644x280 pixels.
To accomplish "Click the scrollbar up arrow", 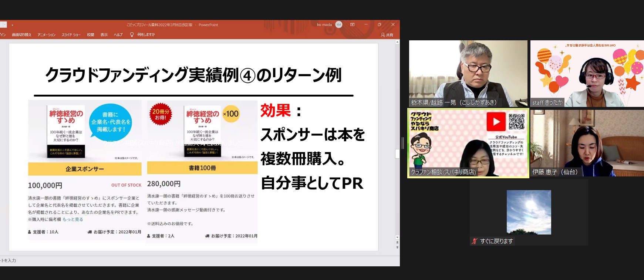I will pyautogui.click(x=397, y=42).
